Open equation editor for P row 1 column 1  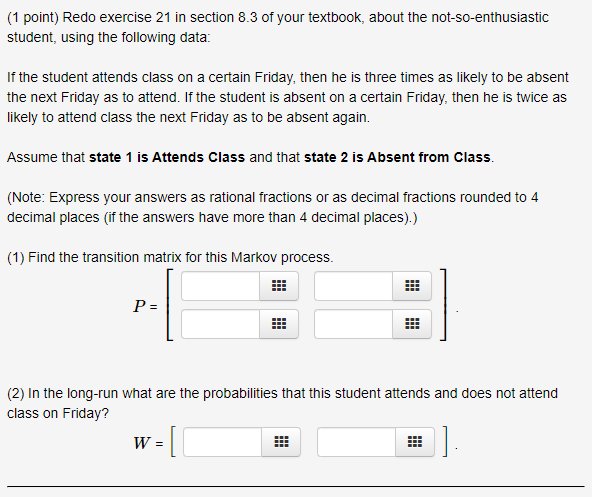click(279, 286)
